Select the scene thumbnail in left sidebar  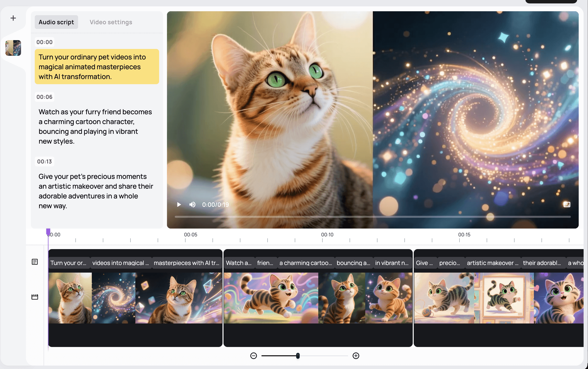(13, 48)
